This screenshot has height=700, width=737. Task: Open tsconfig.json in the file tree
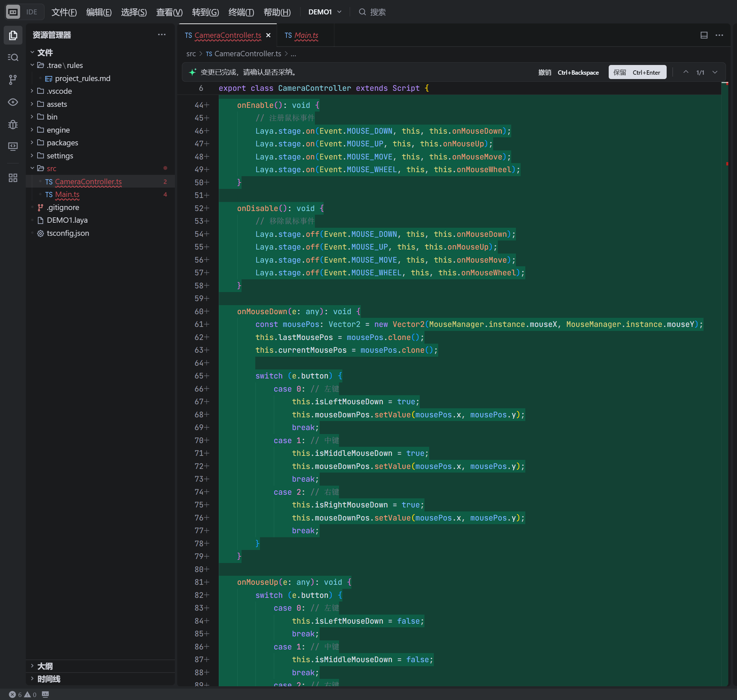[x=68, y=233]
